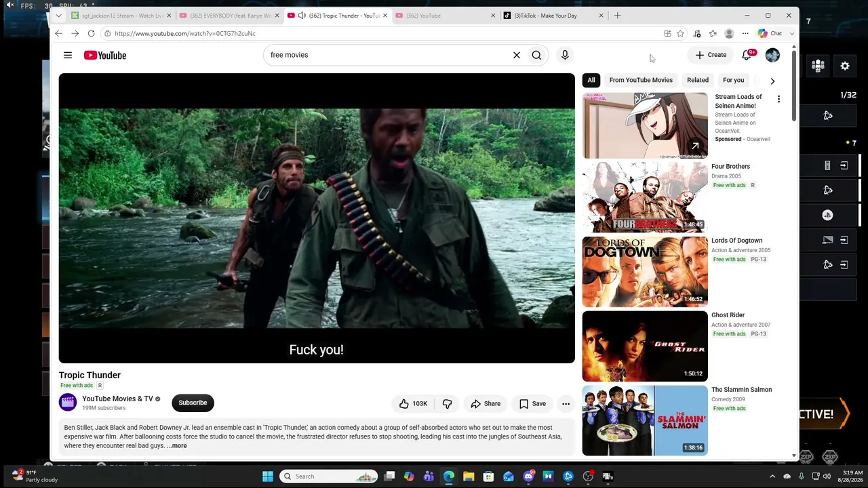Open Microsoft Store from the taskbar

tap(488, 476)
